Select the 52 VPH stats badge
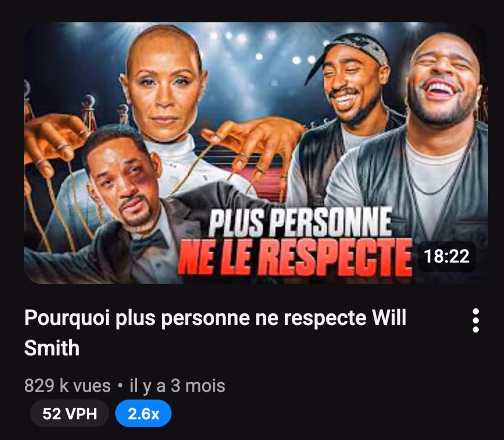Screen dimensions: 504x440 point(70,414)
